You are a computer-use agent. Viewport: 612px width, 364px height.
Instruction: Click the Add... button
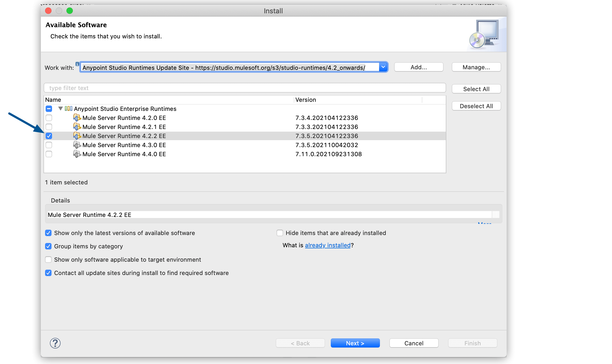point(418,67)
